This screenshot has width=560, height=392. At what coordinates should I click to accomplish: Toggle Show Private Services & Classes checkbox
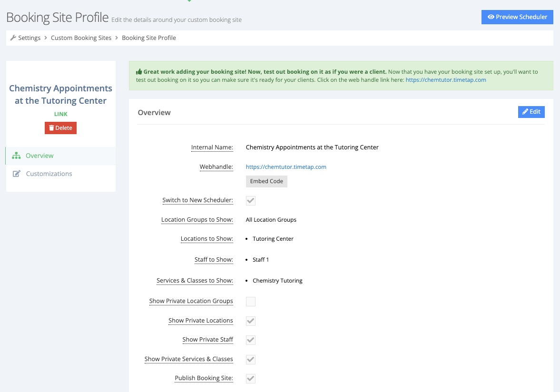(251, 360)
